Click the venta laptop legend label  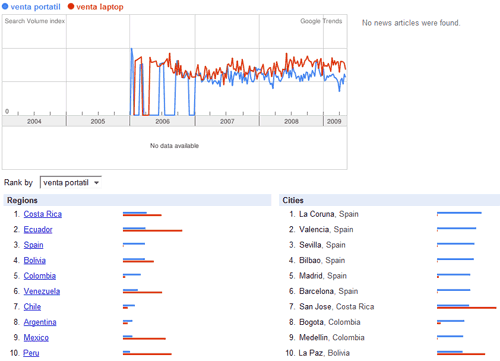pos(100,7)
